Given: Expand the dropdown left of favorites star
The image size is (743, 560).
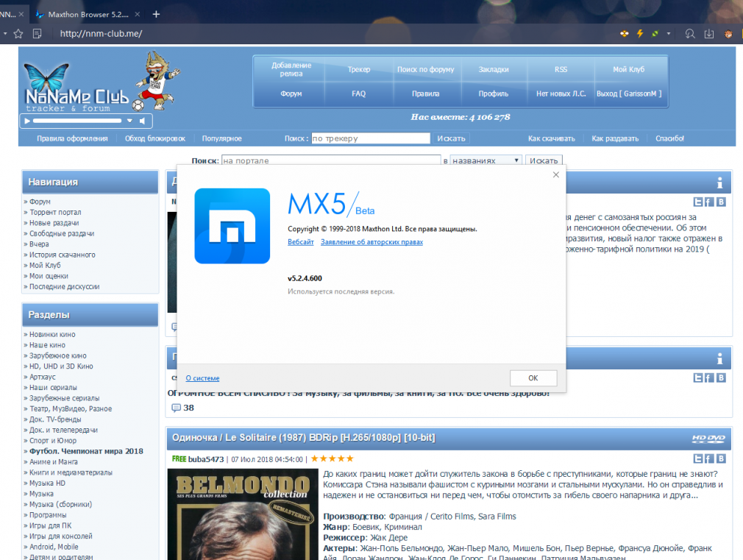Looking at the screenshot, I should [4, 34].
